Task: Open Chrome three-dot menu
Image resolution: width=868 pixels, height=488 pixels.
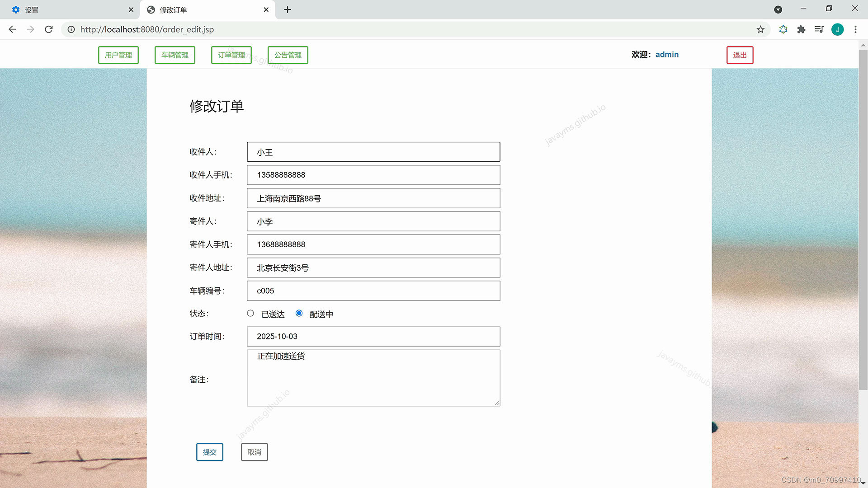Action: tap(855, 29)
